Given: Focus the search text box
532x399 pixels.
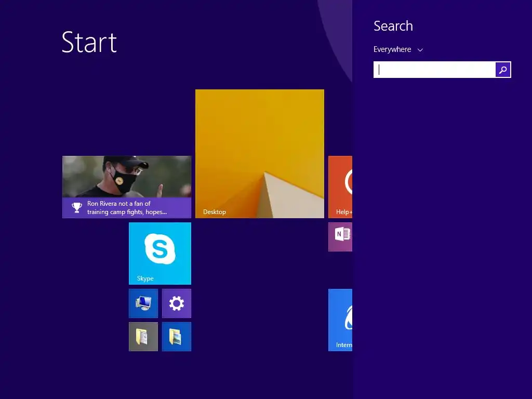Looking at the screenshot, I should pyautogui.click(x=434, y=70).
